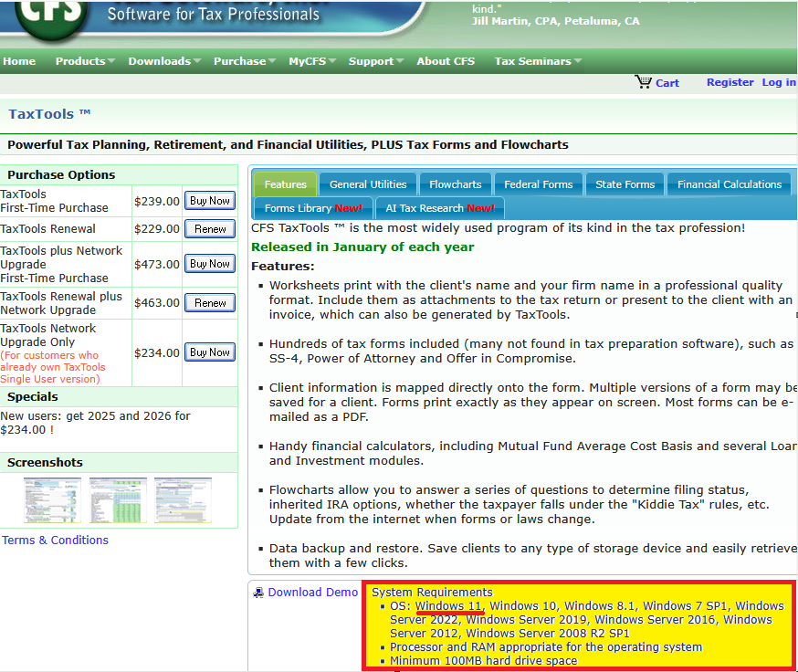Open the Products dropdown menu

(85, 61)
